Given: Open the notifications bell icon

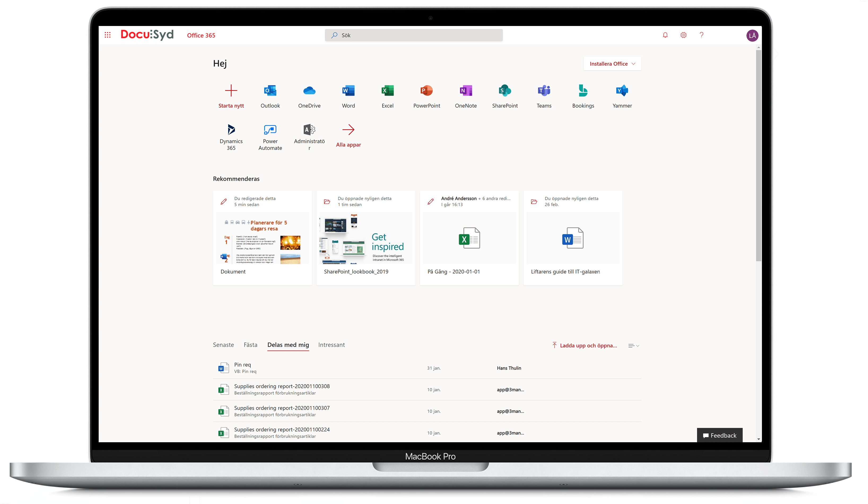Looking at the screenshot, I should click(x=665, y=35).
